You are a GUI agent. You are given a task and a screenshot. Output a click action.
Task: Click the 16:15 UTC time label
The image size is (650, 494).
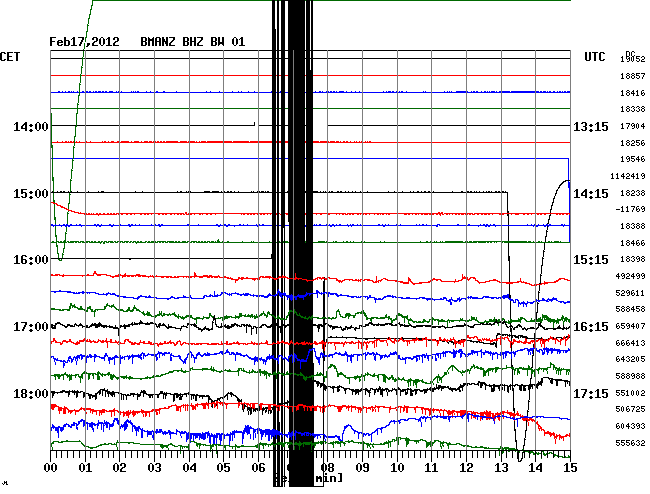[x=591, y=327]
